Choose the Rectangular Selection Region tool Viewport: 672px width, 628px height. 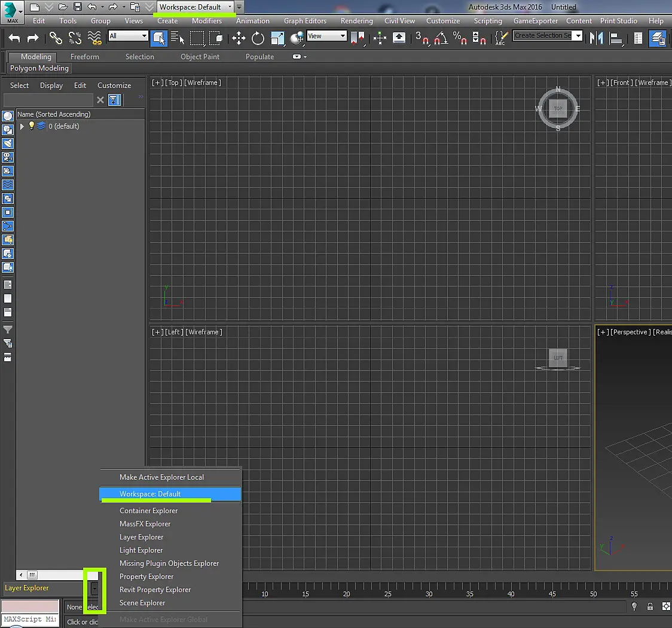(197, 38)
